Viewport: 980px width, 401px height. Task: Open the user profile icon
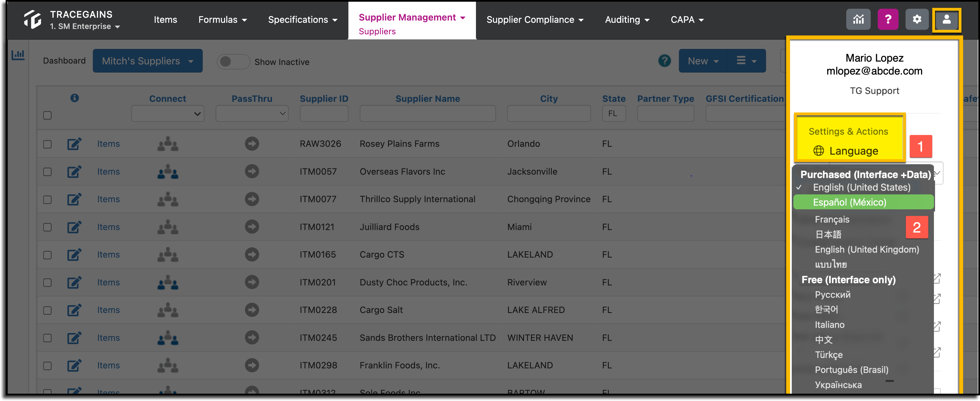click(947, 19)
